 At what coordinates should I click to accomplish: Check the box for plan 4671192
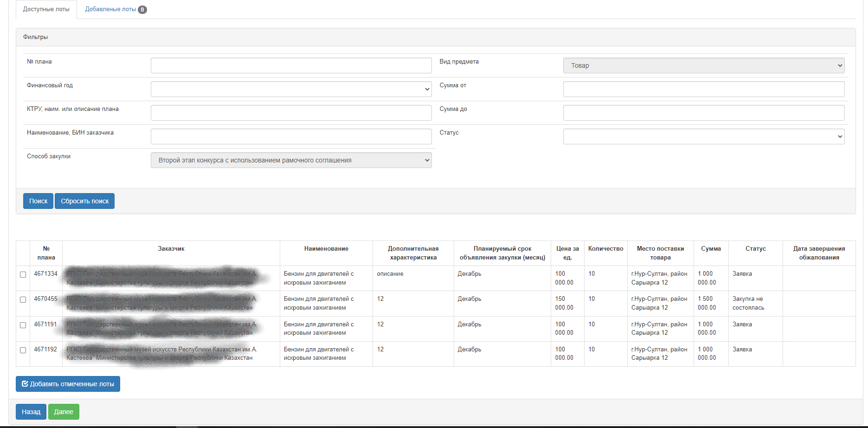pos(23,350)
